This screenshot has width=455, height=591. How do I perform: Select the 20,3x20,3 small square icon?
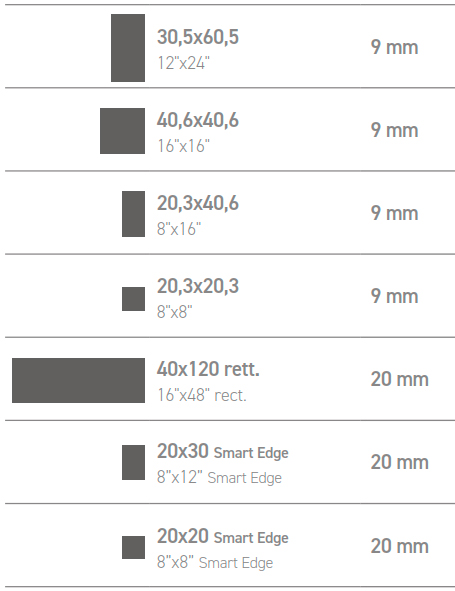pos(133,299)
